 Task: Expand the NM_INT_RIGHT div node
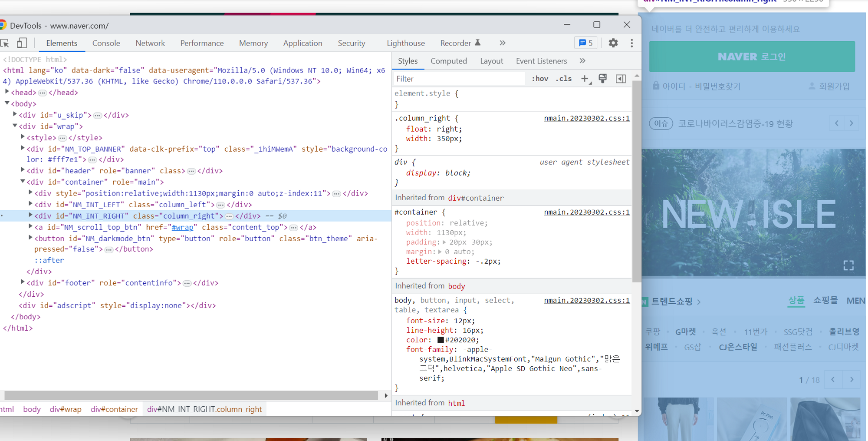pos(30,215)
